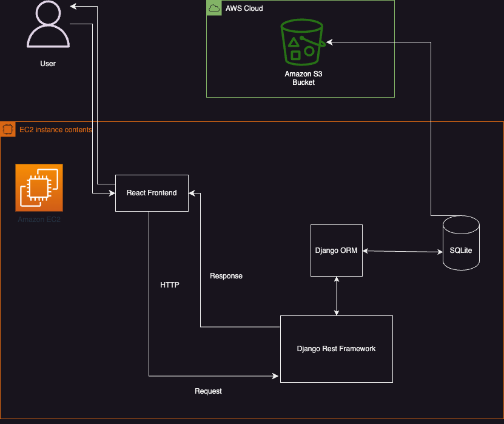Image resolution: width=504 pixels, height=424 pixels.
Task: Select the arrow between Django ORM and SQLite
Action: coord(403,251)
